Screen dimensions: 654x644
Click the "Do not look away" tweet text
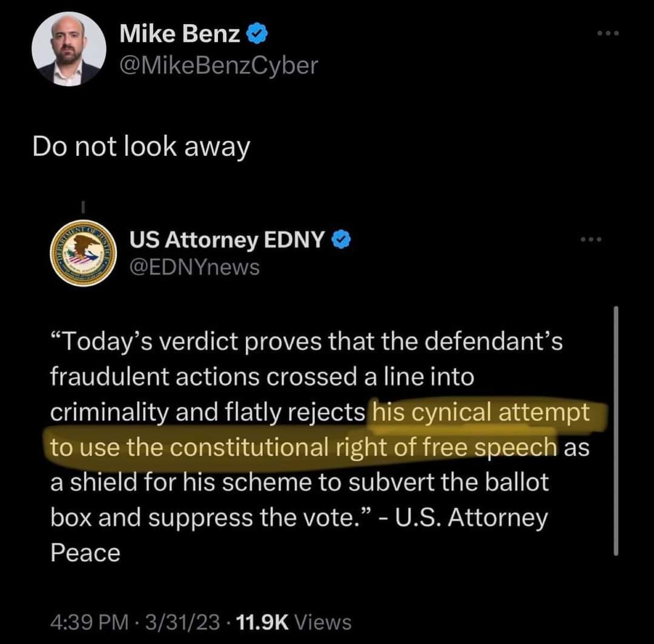click(x=140, y=147)
